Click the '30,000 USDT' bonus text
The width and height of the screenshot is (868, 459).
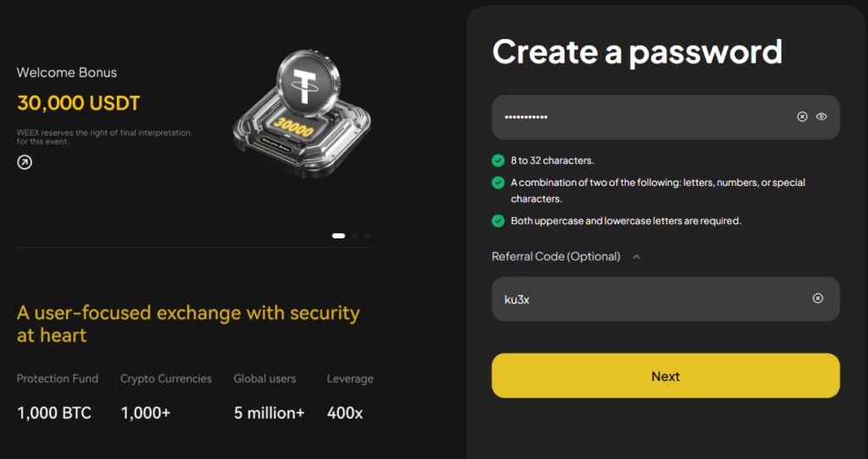coord(78,104)
